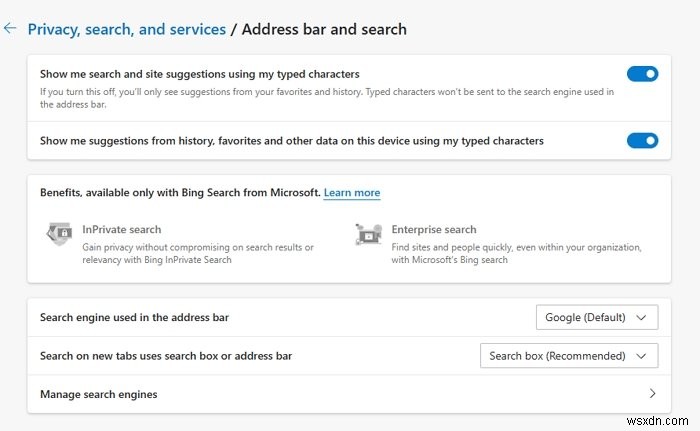Viewport: 700px width, 431px height.
Task: Open the Learn more link
Action: (x=352, y=192)
